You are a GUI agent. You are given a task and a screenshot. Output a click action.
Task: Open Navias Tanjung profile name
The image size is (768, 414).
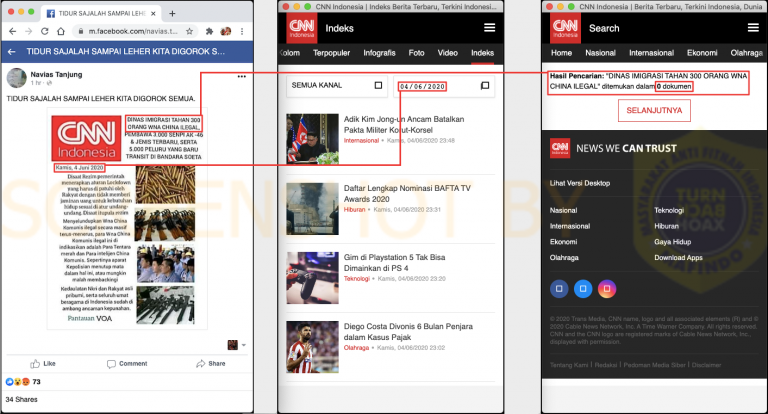pos(56,74)
